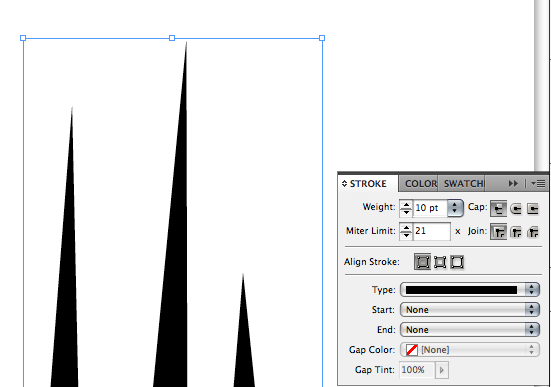The width and height of the screenshot is (551, 387).
Task: Select the Projecting Cap icon
Action: [x=533, y=209]
